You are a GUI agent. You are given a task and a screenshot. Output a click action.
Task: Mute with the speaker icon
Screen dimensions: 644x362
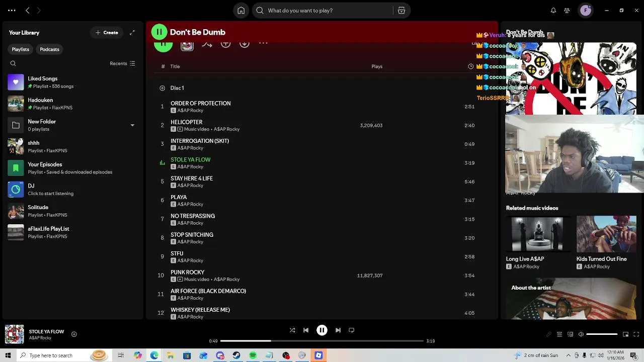581,334
